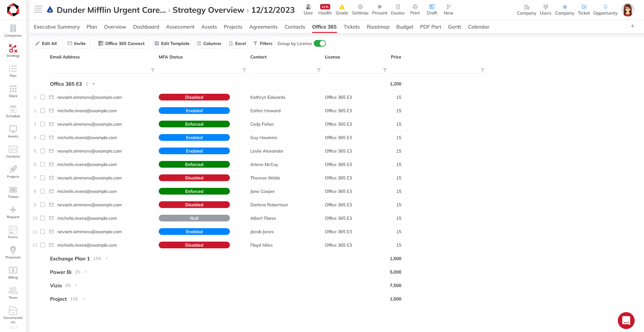Open Documentation in the sidebar
The image size is (644, 332).
tap(13, 315)
